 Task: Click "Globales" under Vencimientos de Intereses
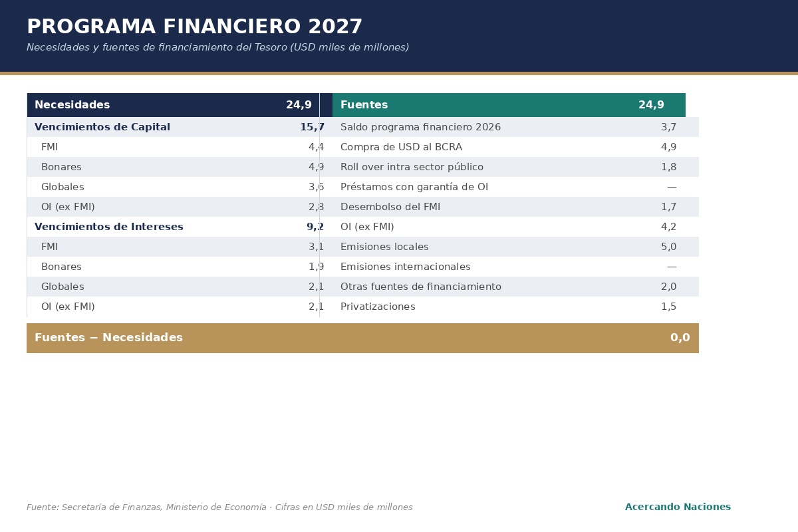tap(63, 287)
